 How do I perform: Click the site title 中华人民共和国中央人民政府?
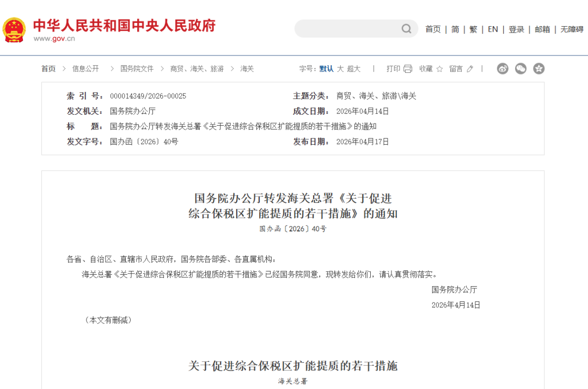[125, 26]
